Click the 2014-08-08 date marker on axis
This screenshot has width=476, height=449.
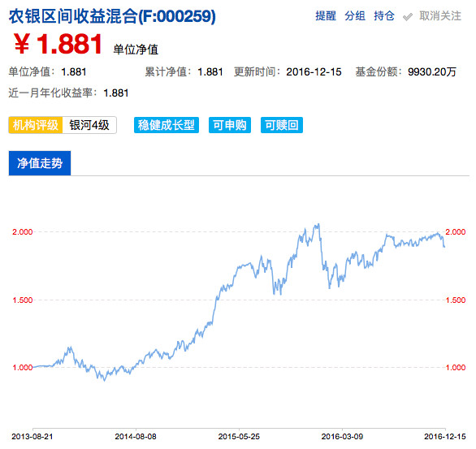(x=136, y=436)
